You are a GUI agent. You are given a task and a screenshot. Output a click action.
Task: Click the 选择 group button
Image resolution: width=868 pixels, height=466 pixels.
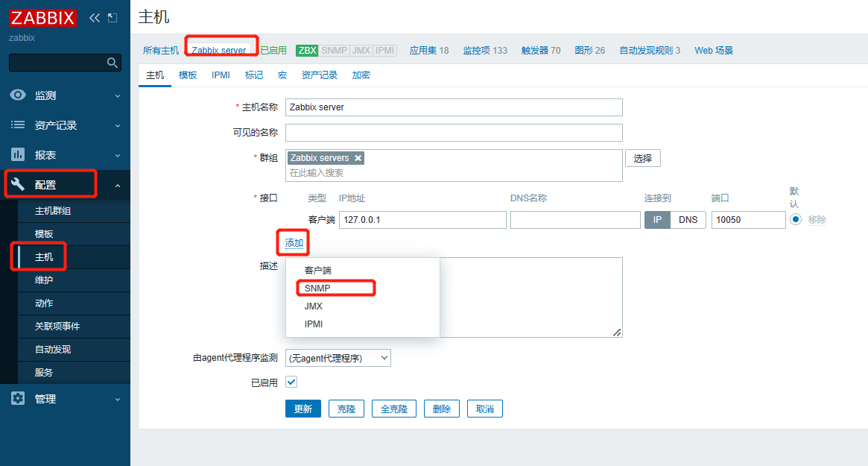643,159
